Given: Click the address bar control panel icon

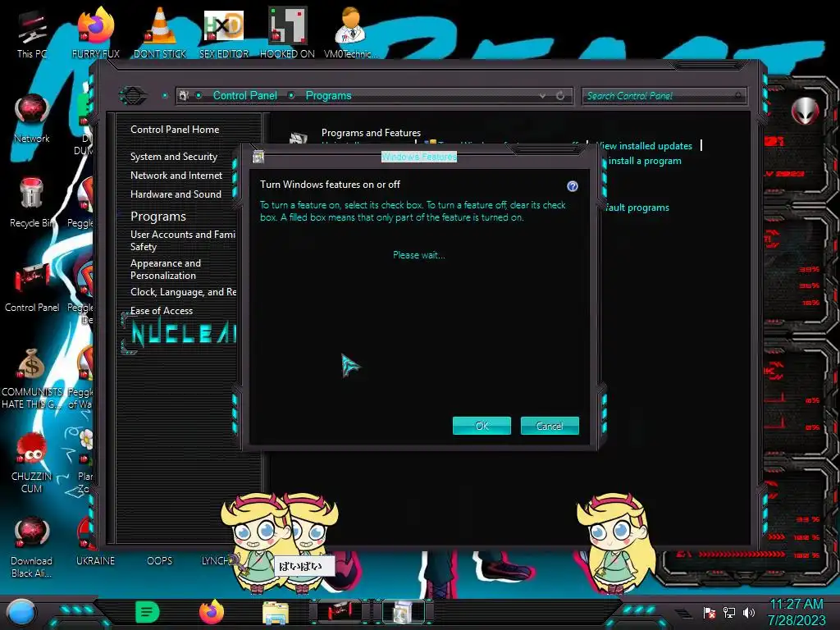Looking at the screenshot, I should [184, 95].
